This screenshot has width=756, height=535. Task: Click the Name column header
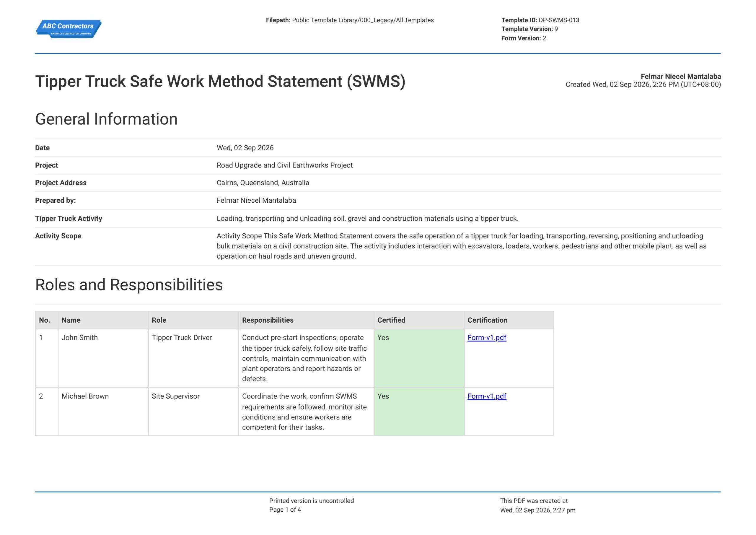103,320
